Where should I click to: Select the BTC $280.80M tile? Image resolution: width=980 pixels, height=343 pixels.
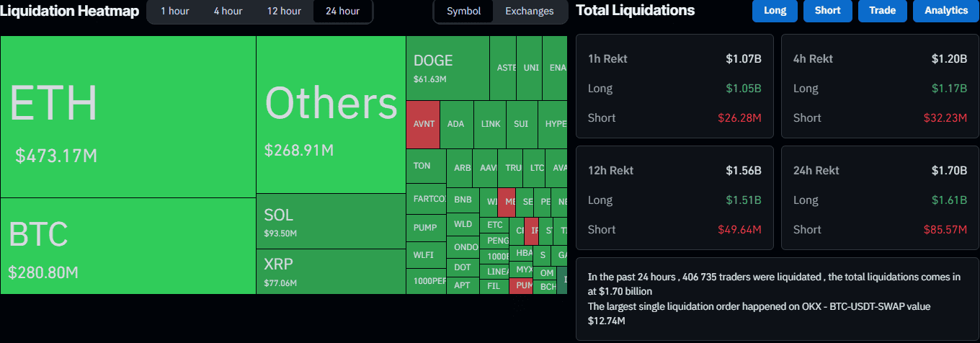click(128, 246)
